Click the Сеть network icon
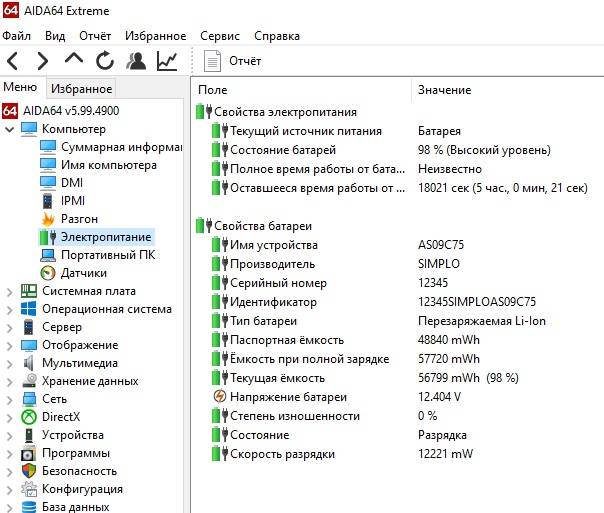Viewport: 604px width, 513px height. [x=29, y=399]
